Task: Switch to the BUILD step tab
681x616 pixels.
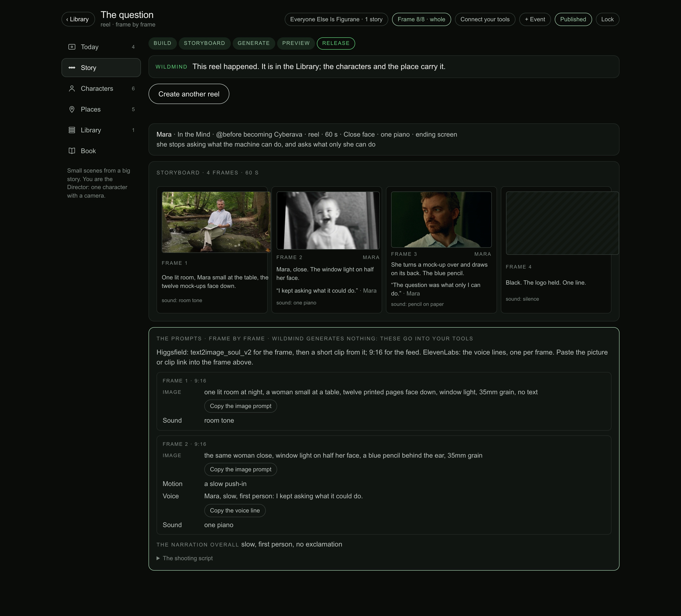Action: [162, 43]
